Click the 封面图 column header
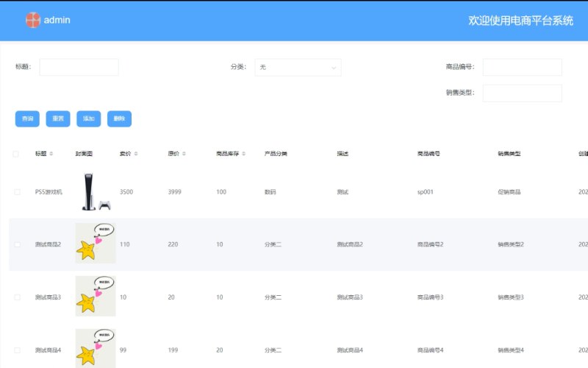588x368 pixels. pos(84,154)
